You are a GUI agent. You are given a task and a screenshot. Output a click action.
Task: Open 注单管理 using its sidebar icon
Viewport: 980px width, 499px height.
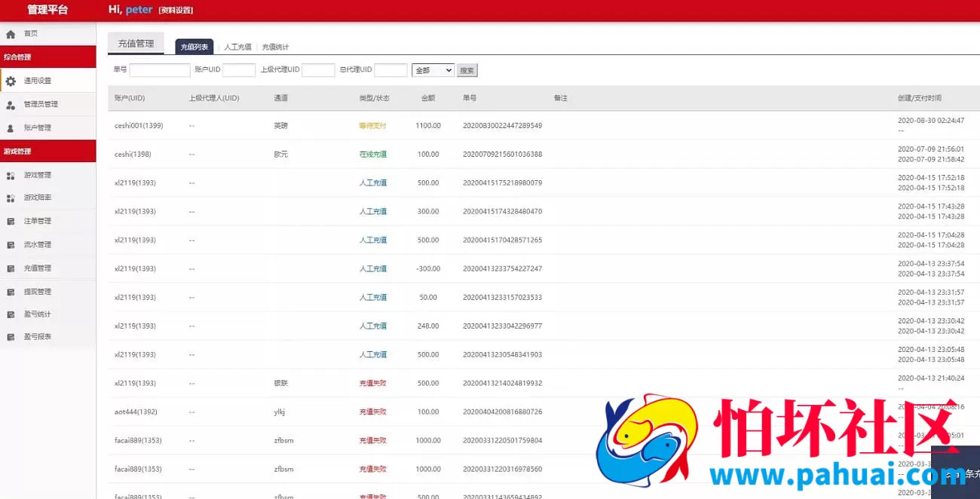click(x=12, y=221)
